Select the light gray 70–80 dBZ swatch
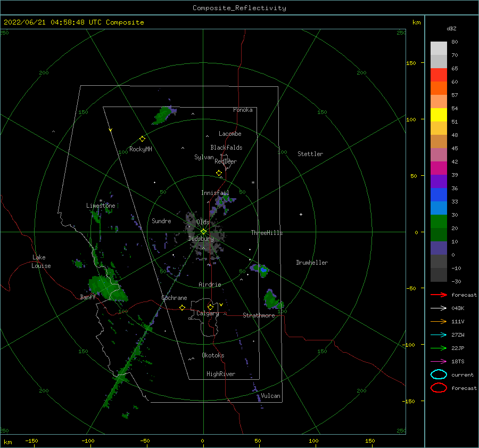Viewport: 479px width, 448px height. click(x=439, y=48)
